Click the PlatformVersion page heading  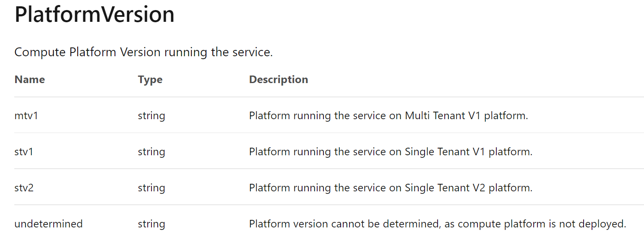(94, 15)
